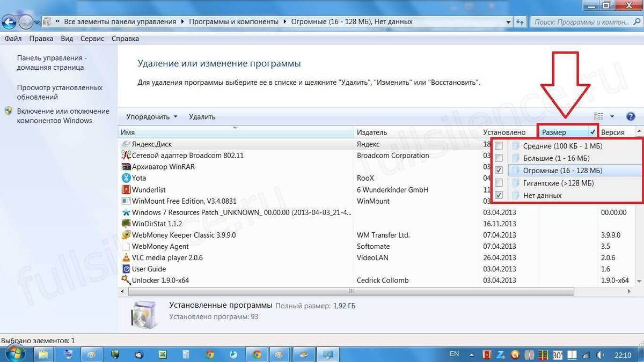Click the Unlocker wand icon
This screenshot has height=362, width=644.
click(126, 280)
